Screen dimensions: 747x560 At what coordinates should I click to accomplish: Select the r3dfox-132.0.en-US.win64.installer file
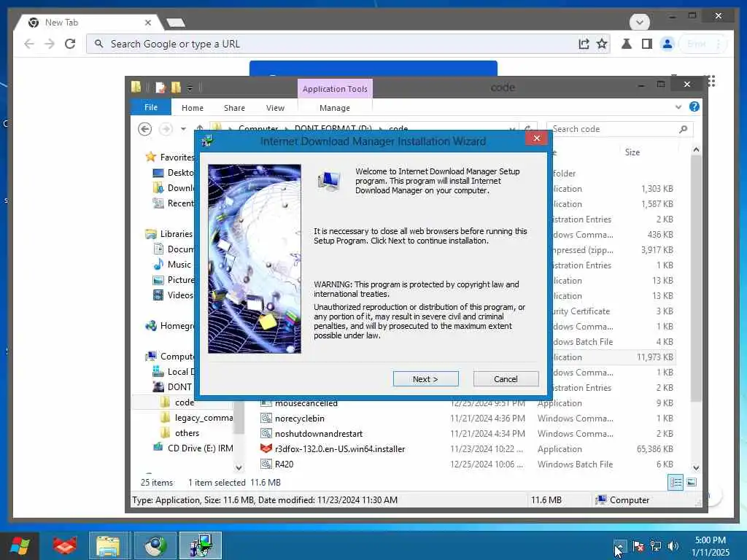tap(340, 449)
